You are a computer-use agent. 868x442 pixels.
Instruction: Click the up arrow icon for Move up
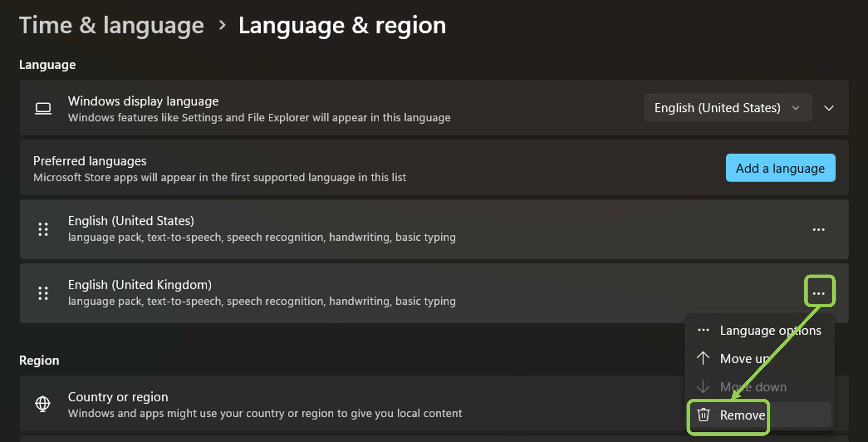tap(703, 358)
